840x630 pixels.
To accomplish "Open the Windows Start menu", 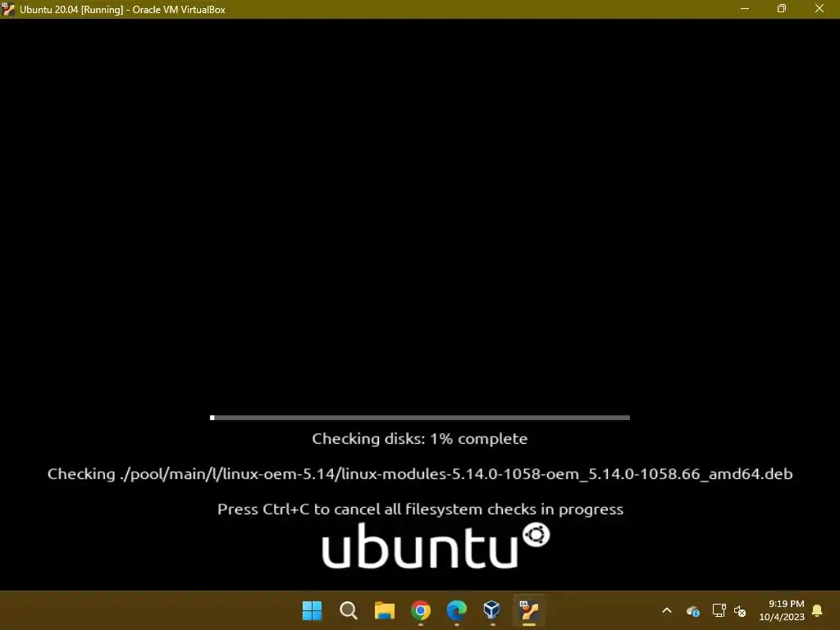I will (x=312, y=610).
